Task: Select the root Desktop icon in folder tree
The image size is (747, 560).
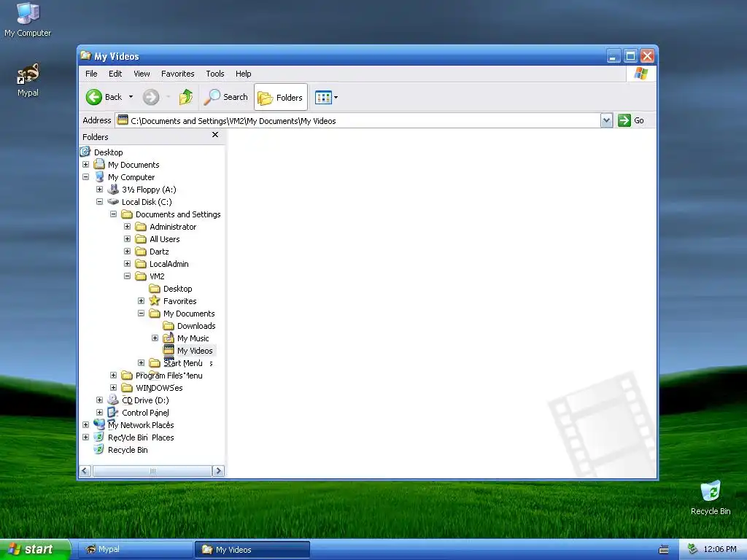Action: [x=85, y=152]
